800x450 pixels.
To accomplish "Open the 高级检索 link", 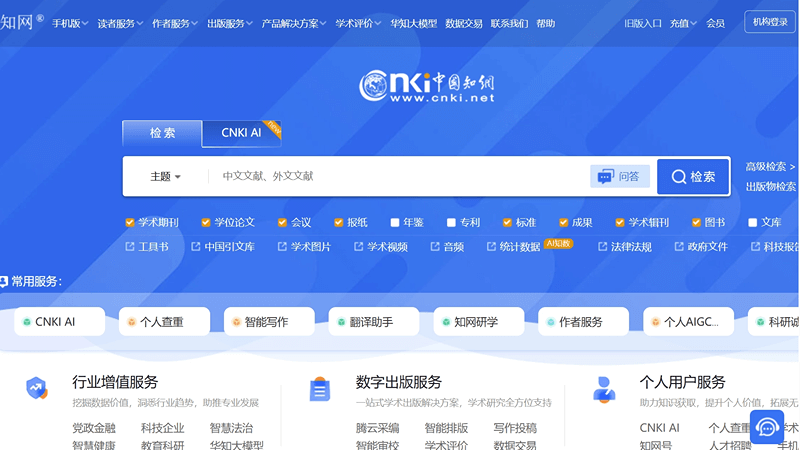I will coord(770,167).
